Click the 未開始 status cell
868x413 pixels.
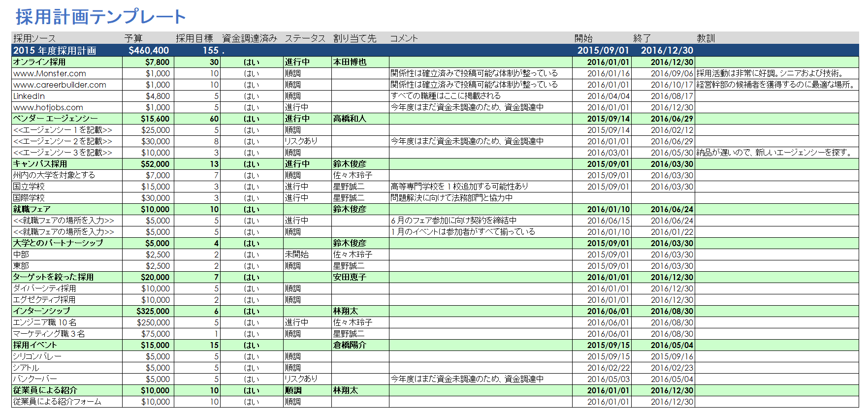296,255
